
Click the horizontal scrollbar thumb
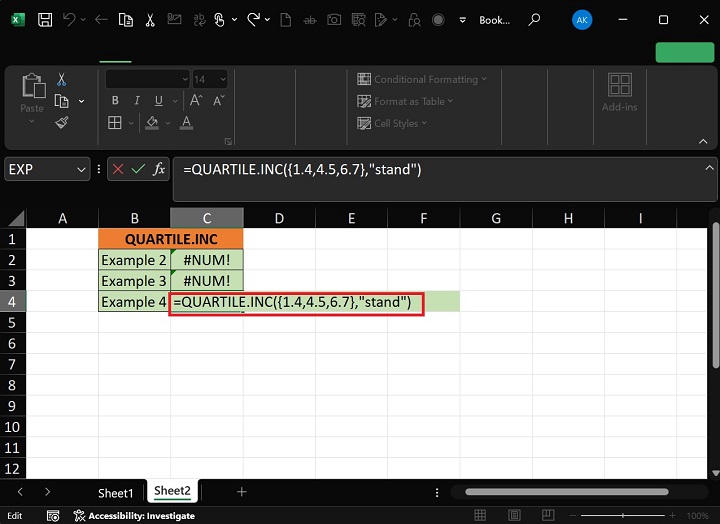click(x=567, y=492)
